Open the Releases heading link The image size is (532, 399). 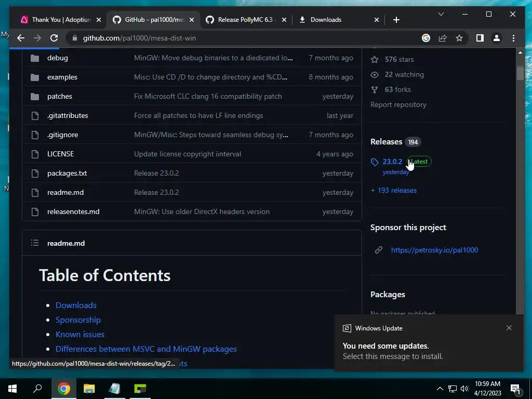(386, 141)
